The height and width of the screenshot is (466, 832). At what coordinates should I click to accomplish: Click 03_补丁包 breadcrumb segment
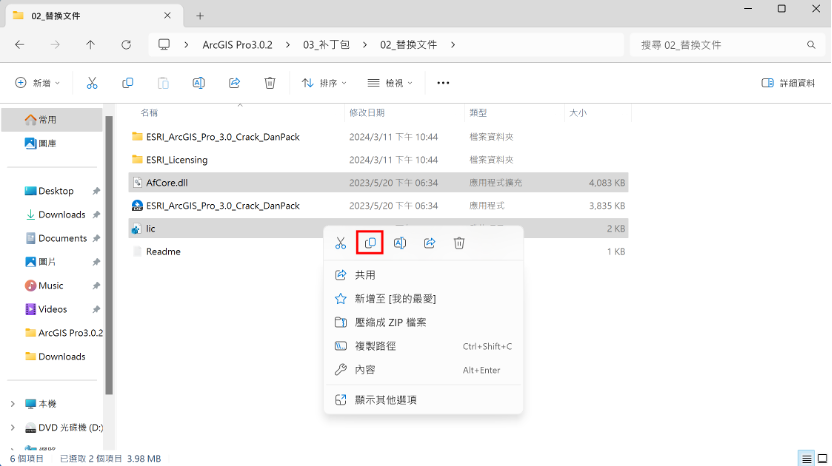point(326,45)
